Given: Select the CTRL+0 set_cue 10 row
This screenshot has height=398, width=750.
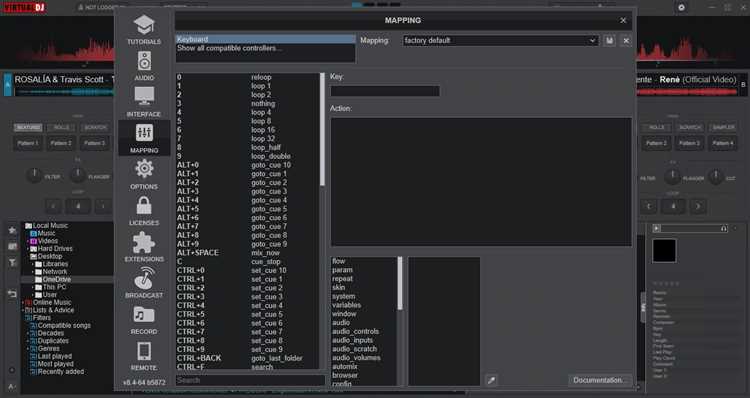Looking at the screenshot, I should click(247, 270).
